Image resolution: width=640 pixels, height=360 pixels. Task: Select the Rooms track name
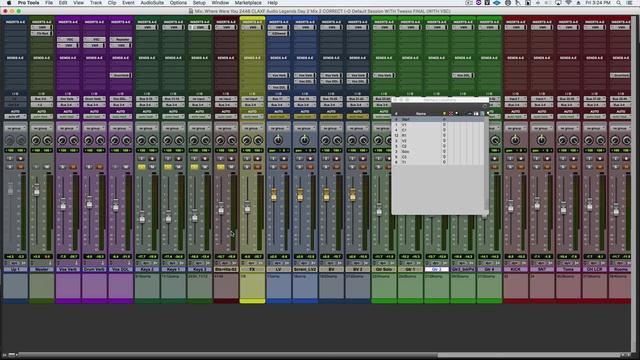pyautogui.click(x=620, y=270)
